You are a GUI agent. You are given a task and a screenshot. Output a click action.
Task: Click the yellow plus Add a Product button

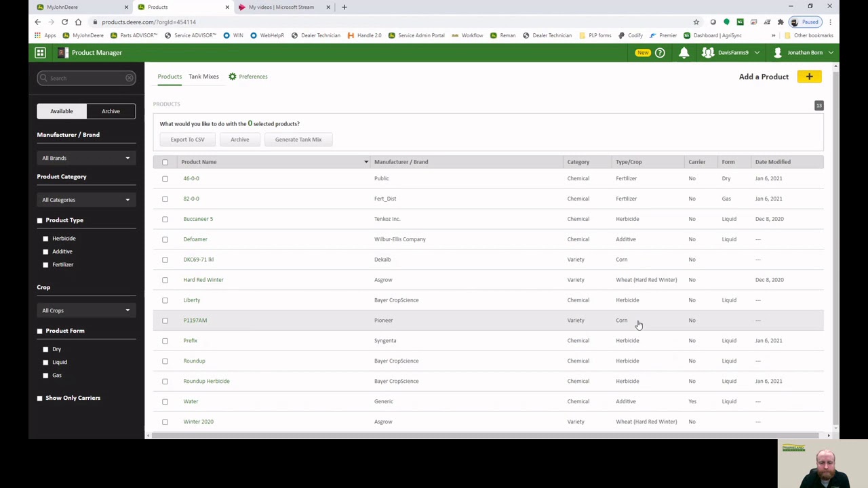[x=809, y=77]
